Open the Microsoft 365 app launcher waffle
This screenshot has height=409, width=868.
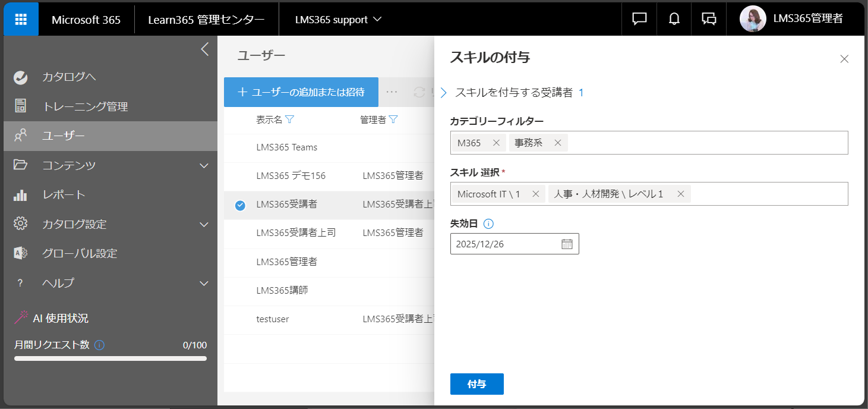coord(21,19)
